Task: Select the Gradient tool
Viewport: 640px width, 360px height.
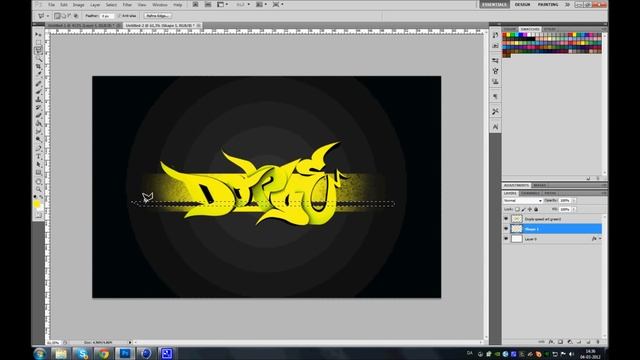Action: click(38, 123)
